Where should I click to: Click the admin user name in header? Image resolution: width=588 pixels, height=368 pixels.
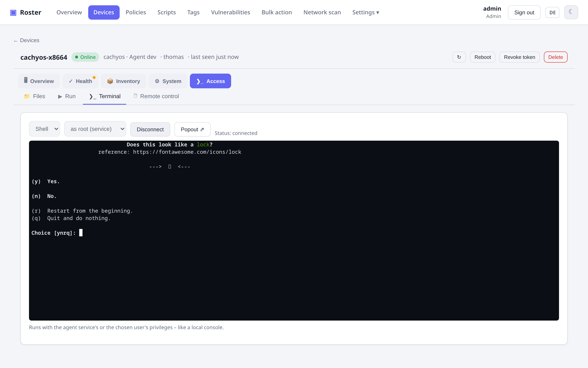(492, 9)
